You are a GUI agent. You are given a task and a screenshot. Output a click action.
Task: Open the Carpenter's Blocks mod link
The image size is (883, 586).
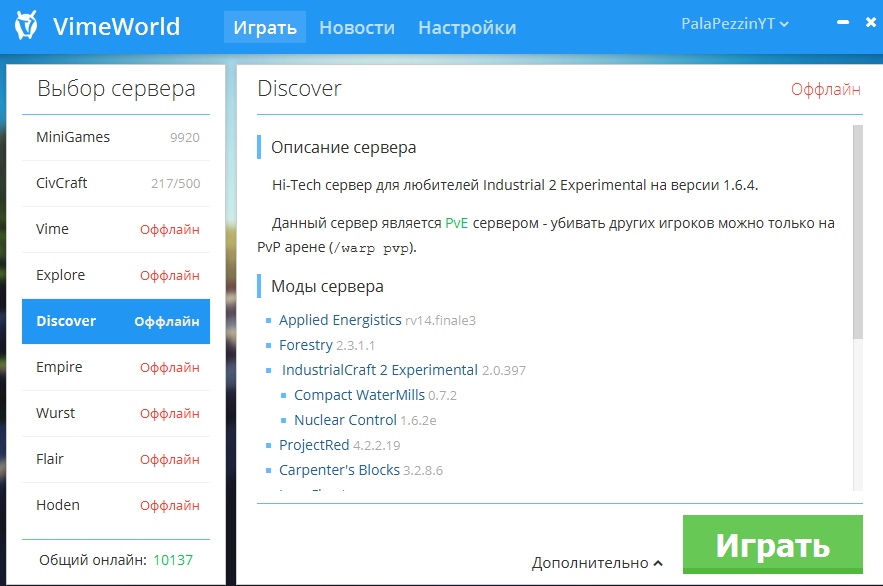[x=339, y=470]
